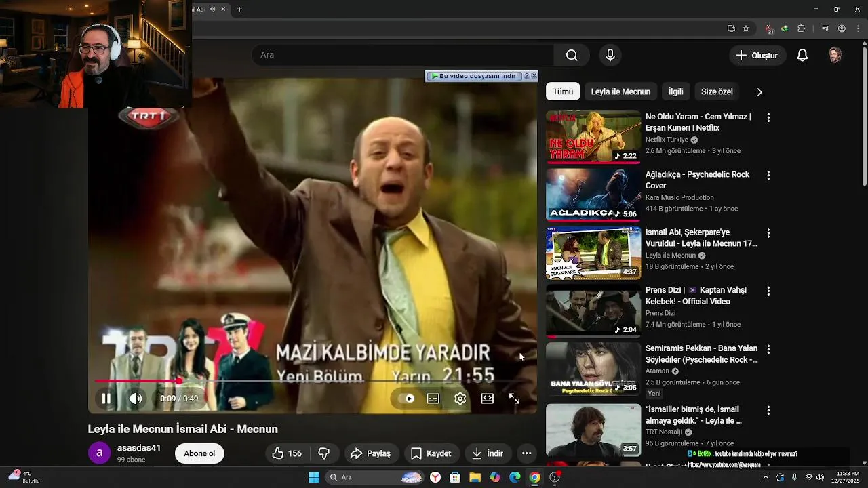Viewport: 868px width, 488px height.
Task: Click the install/cast icon in address bar
Action: tap(731, 28)
